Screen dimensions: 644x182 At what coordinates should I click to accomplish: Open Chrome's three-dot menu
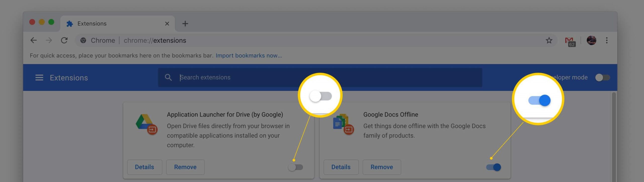coord(607,40)
